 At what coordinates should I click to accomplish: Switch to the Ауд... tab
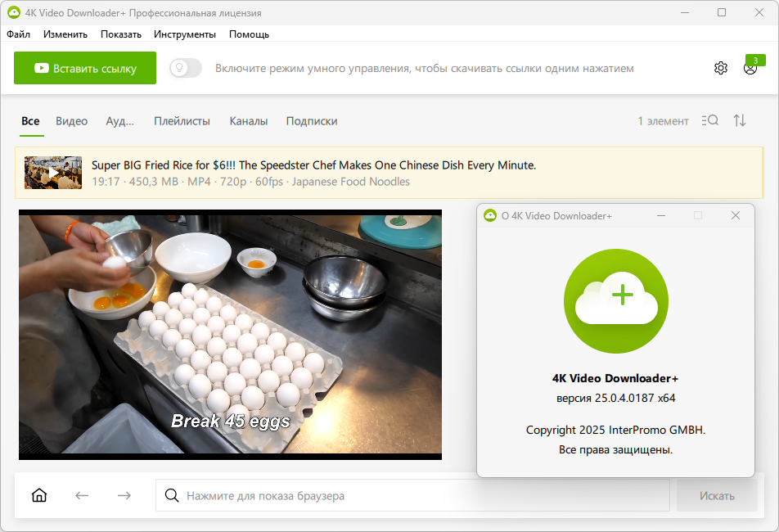119,121
